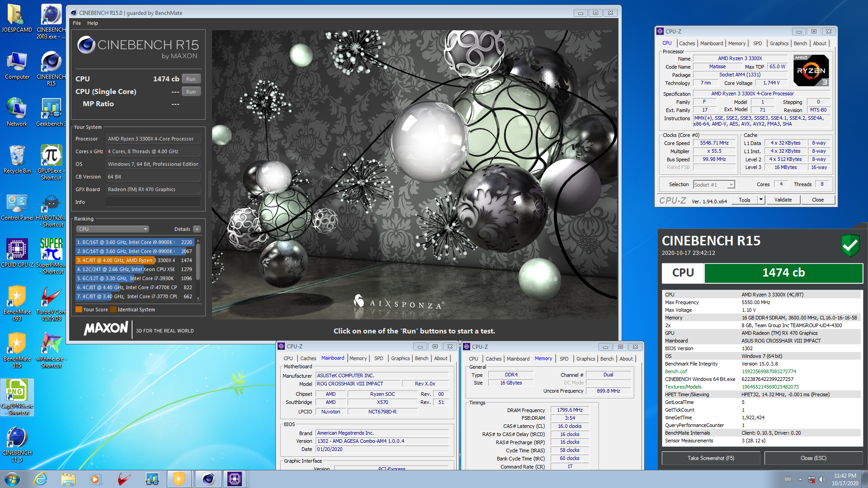Open Cap2PNG.exe shortcut icon

(17, 397)
